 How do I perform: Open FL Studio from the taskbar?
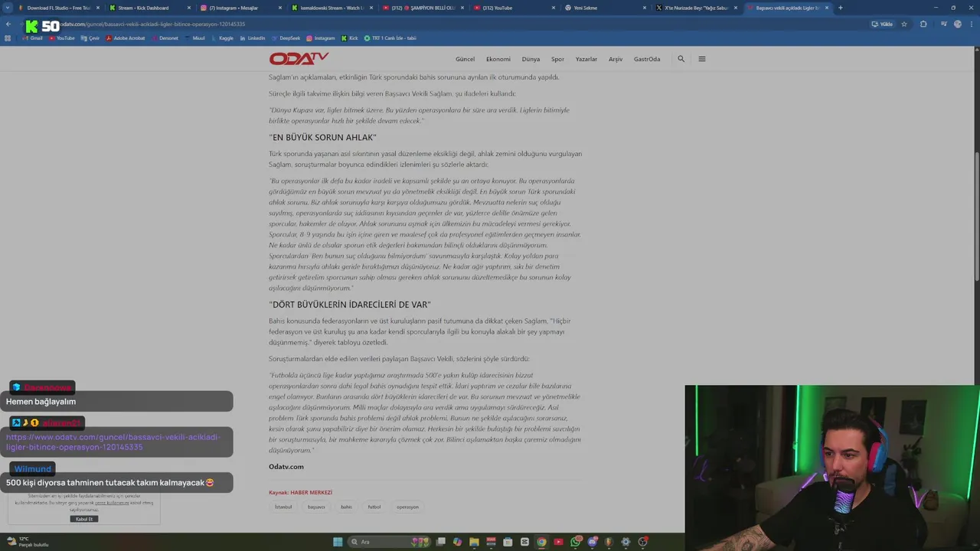[x=609, y=542]
